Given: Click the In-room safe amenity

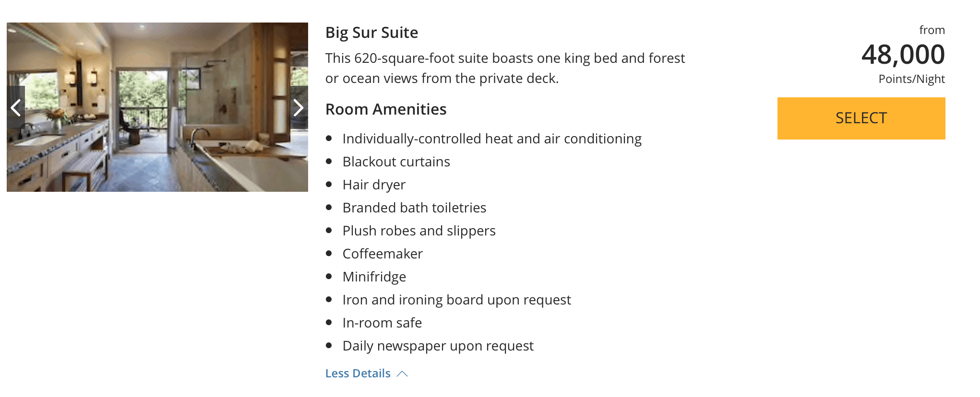Looking at the screenshot, I should pos(382,323).
